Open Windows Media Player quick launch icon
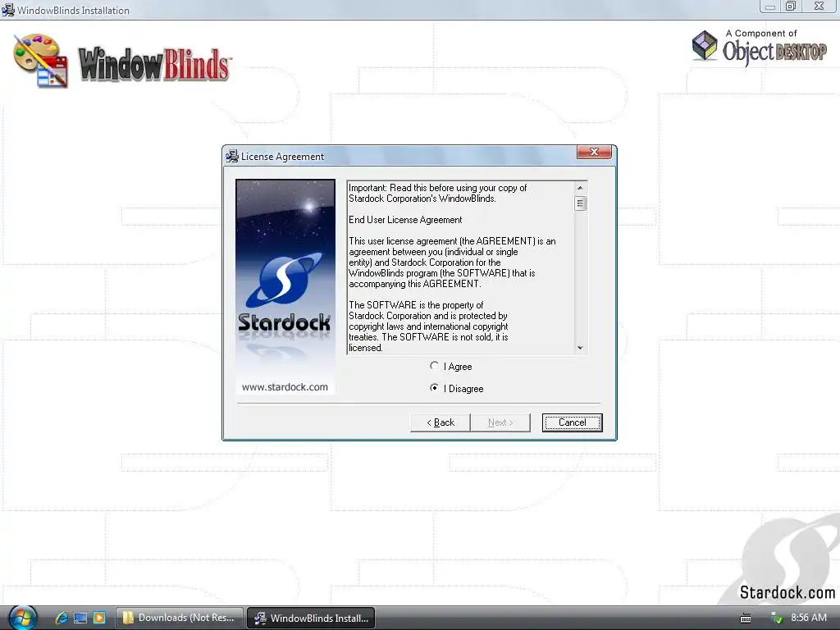The width and height of the screenshot is (840, 630). click(x=99, y=618)
